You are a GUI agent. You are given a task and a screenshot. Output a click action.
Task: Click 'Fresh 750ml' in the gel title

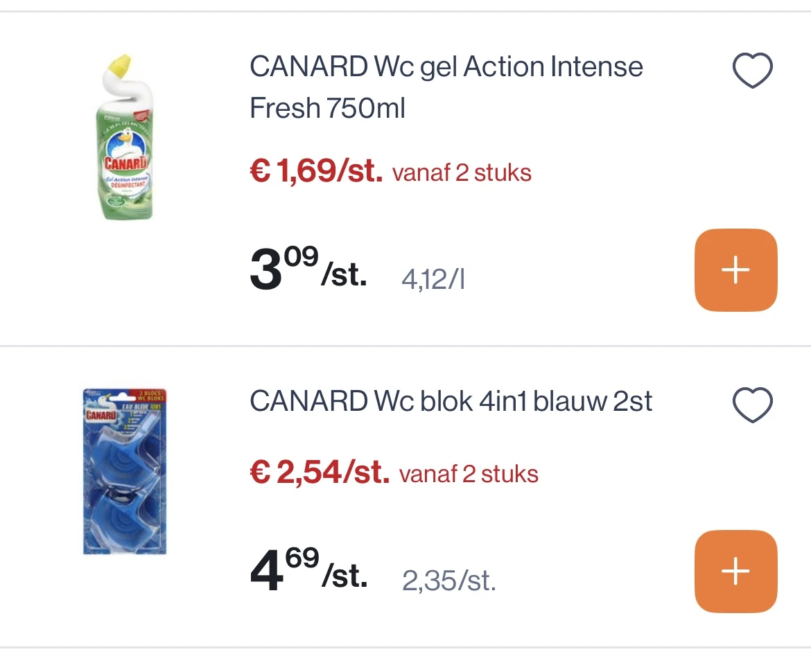pos(327,109)
